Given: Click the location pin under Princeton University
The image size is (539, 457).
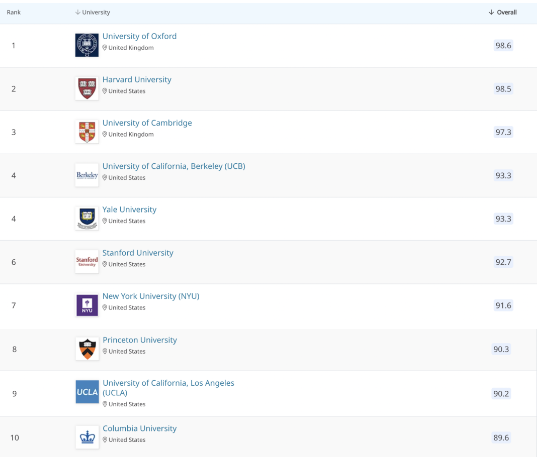Looking at the screenshot, I should click(104, 351).
